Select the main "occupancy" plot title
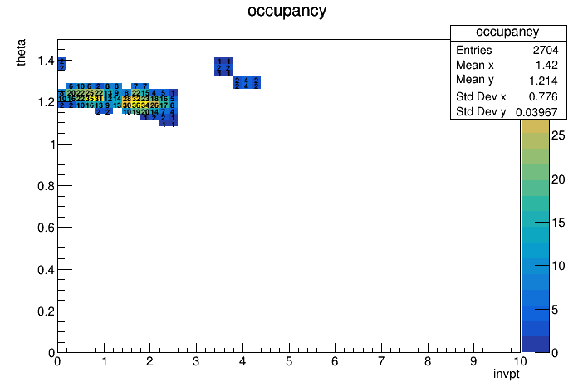 click(x=287, y=11)
